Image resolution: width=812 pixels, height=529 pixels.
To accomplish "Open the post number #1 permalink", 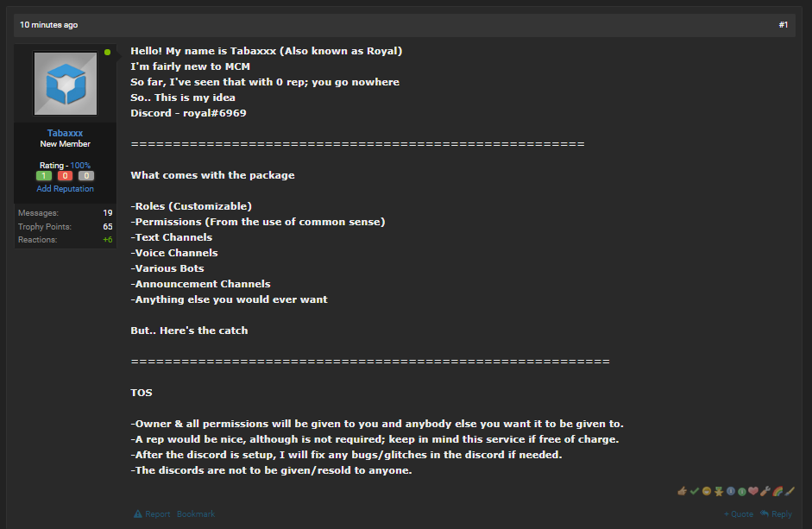I will pyautogui.click(x=783, y=25).
